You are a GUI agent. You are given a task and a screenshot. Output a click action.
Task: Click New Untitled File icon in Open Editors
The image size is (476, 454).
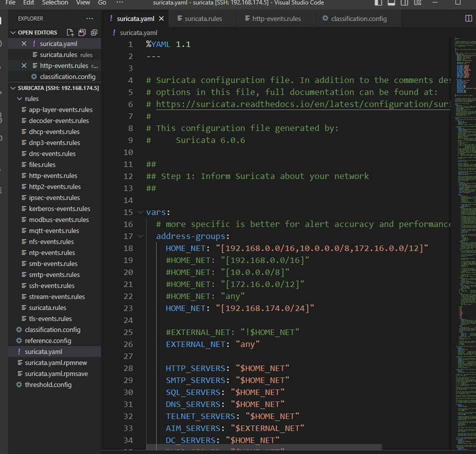(70, 32)
